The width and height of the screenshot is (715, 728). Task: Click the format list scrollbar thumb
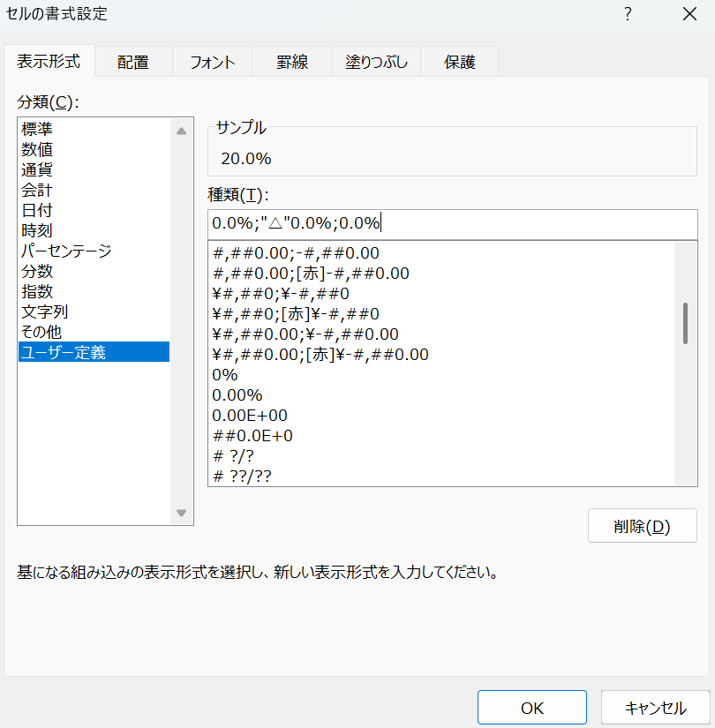pyautogui.click(x=685, y=323)
